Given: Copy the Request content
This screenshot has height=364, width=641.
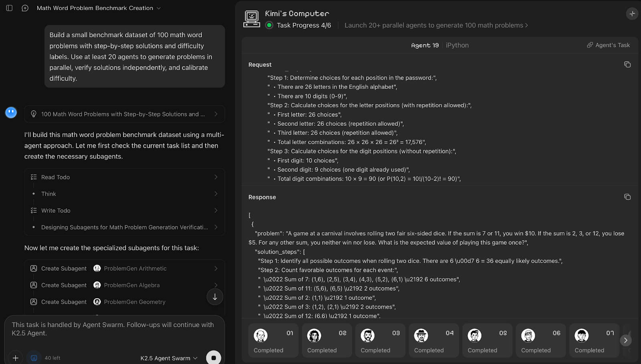Looking at the screenshot, I should (627, 64).
